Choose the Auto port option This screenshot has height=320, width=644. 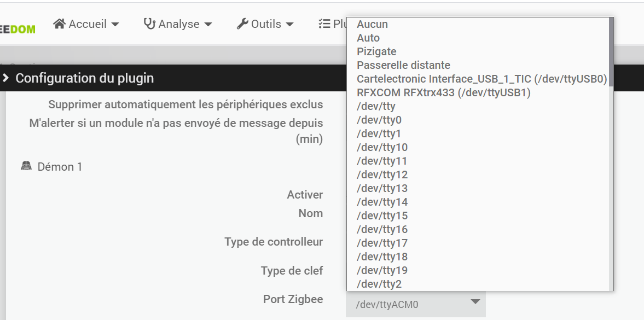pyautogui.click(x=368, y=38)
